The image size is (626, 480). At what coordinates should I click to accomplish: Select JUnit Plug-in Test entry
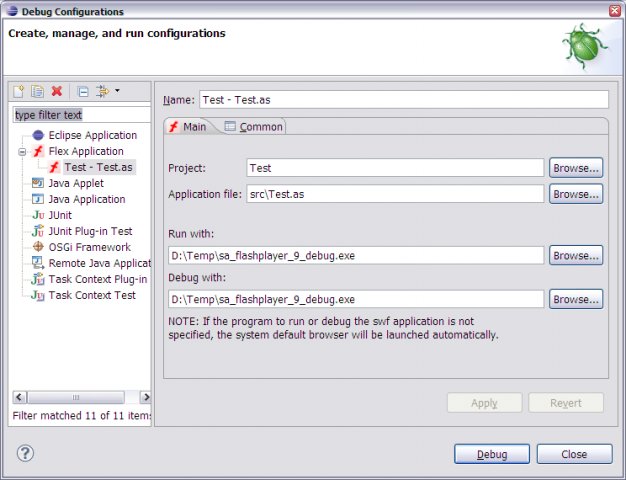click(90, 231)
